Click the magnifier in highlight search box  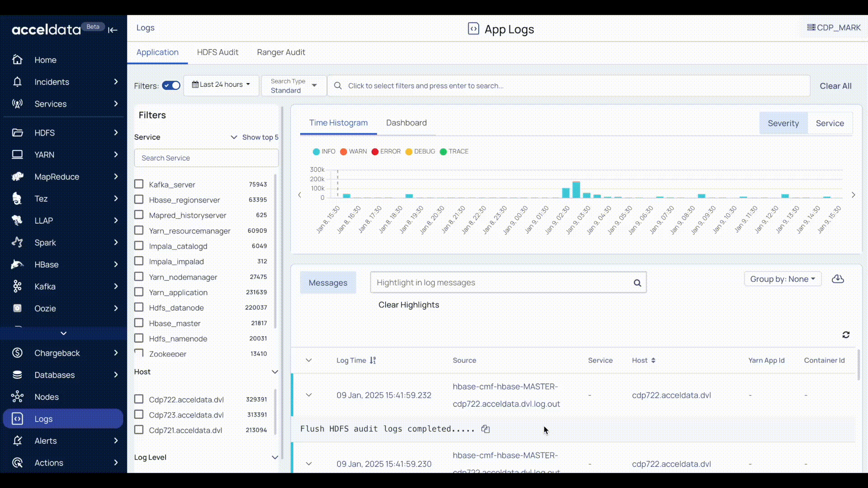tap(637, 283)
